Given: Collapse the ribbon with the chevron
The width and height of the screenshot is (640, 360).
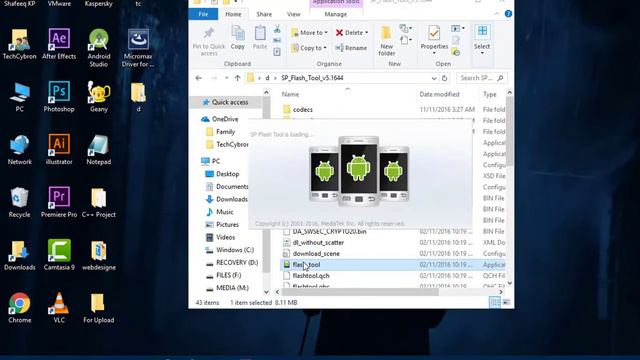Looking at the screenshot, I should click(x=496, y=14).
